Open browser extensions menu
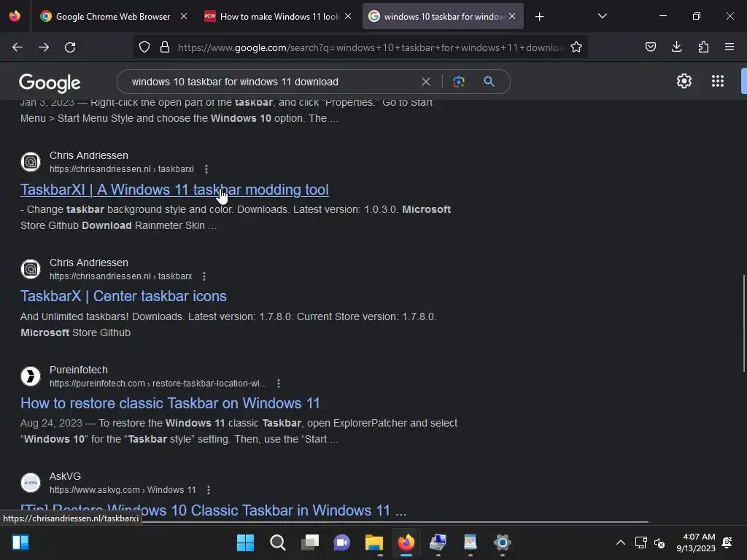 (x=703, y=47)
